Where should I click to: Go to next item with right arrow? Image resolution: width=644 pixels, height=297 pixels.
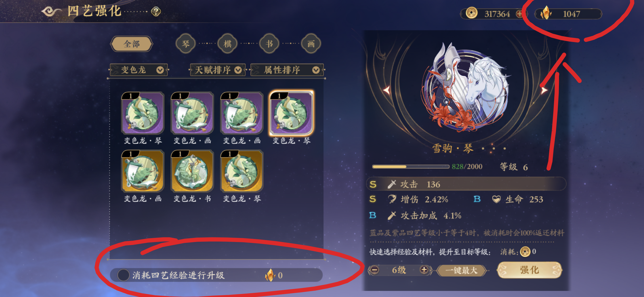pyautogui.click(x=544, y=90)
